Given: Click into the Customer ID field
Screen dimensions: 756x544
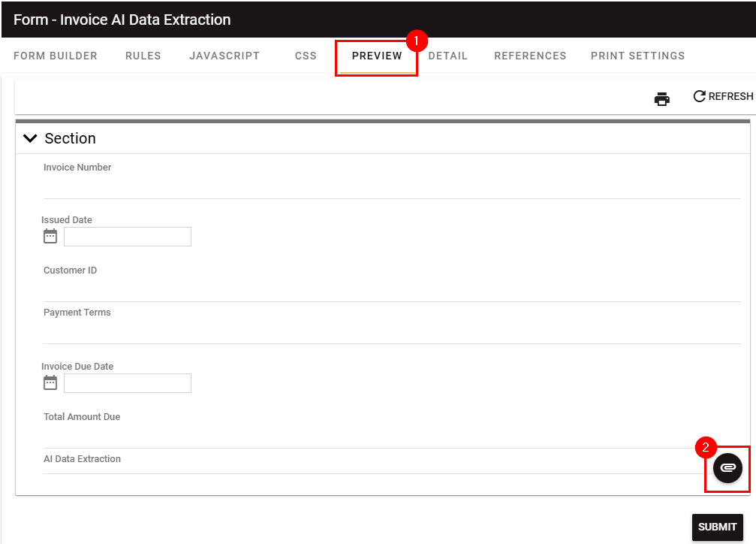Looking at the screenshot, I should click(390, 290).
